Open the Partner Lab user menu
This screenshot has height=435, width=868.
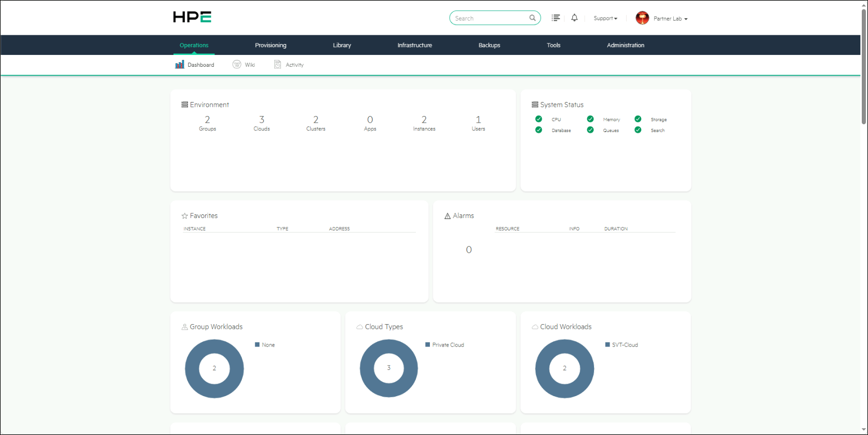pos(670,19)
